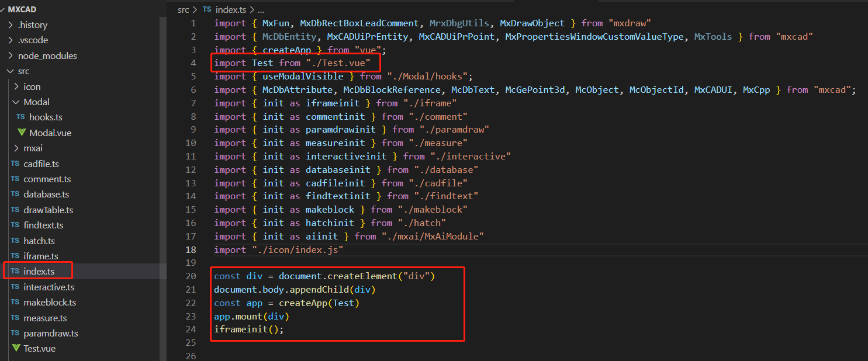Click line number 18 in the gutter
Image resolution: width=868 pixels, height=361 pixels.
pyautogui.click(x=191, y=250)
